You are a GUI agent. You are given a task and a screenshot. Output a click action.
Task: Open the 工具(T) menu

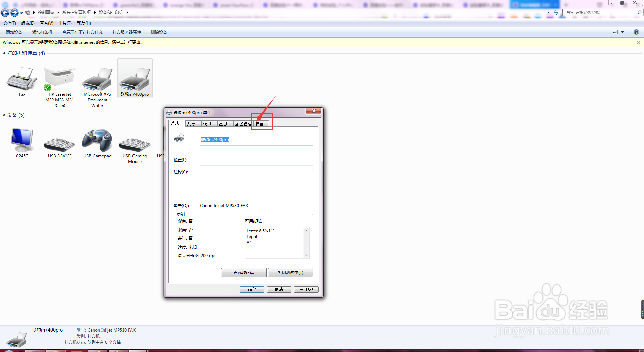(65, 23)
